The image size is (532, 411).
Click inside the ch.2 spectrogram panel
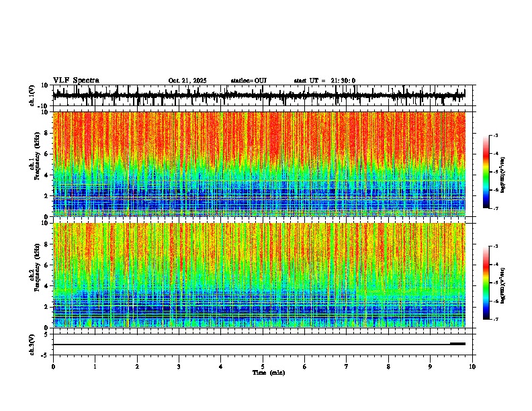tap(259, 275)
